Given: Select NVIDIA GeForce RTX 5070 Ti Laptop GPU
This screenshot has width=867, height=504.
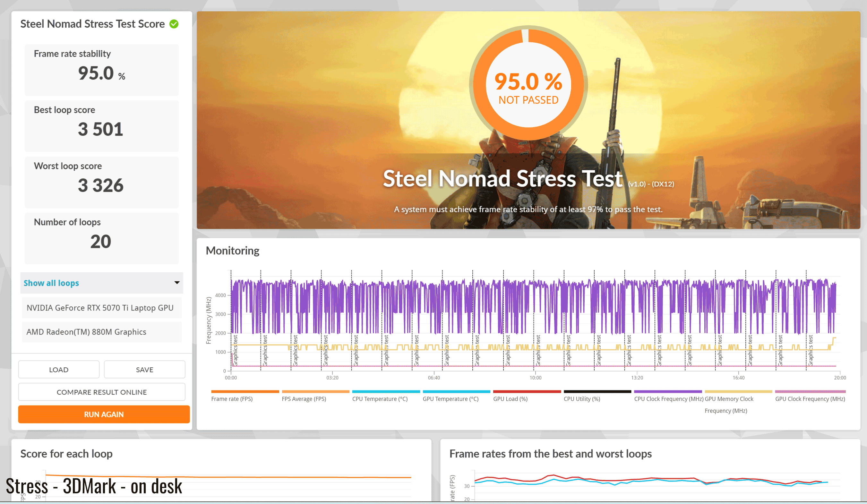Looking at the screenshot, I should pyautogui.click(x=101, y=308).
